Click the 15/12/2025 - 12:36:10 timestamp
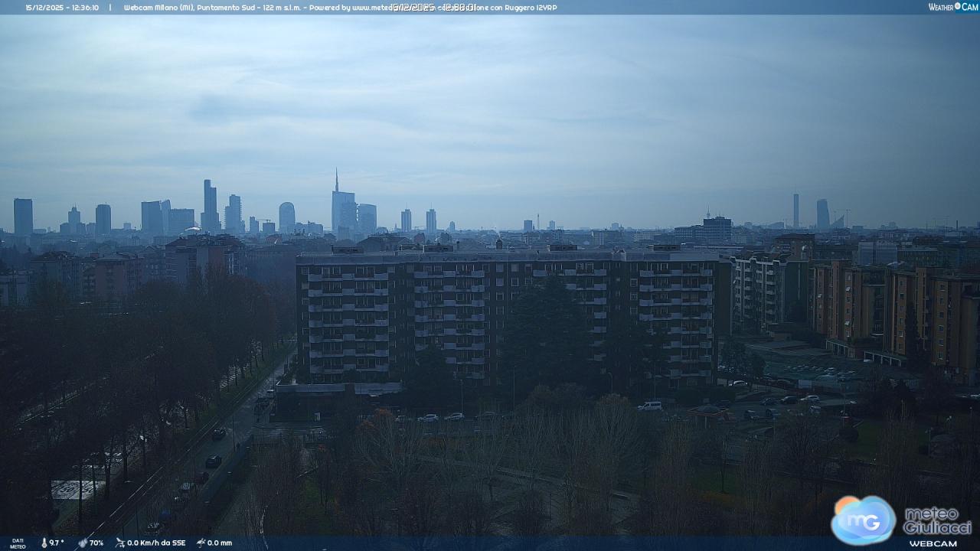 (62, 8)
